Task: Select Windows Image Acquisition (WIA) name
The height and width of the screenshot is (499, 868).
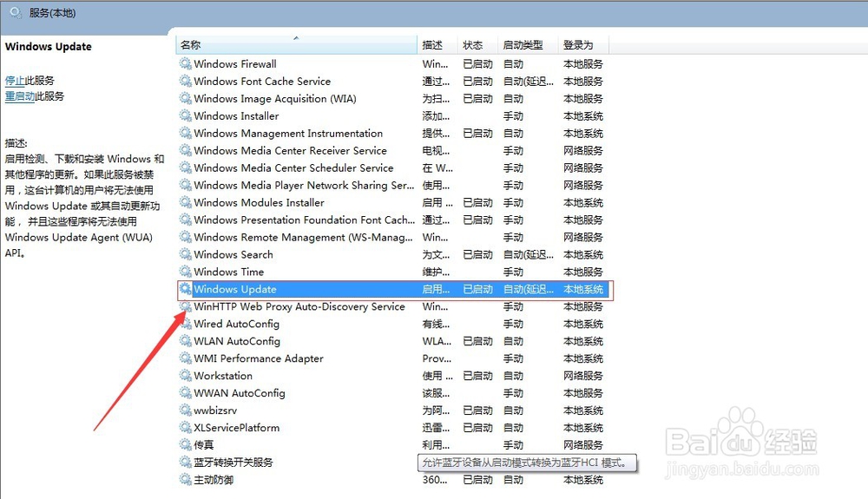Action: click(x=275, y=98)
